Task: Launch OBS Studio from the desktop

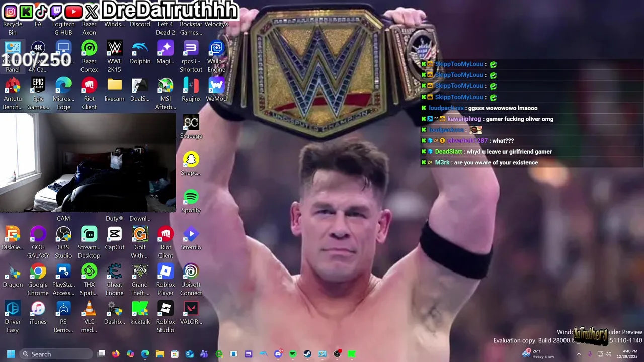Action: (x=63, y=243)
